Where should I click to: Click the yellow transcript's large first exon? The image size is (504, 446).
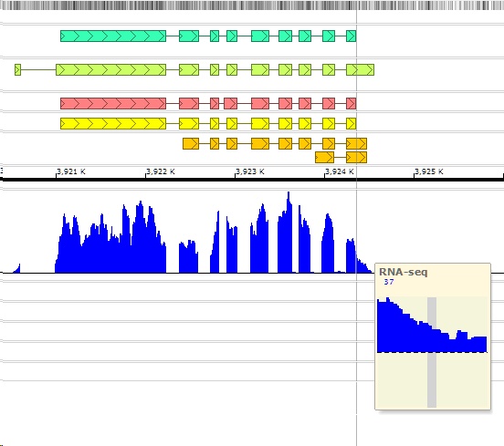click(x=113, y=124)
